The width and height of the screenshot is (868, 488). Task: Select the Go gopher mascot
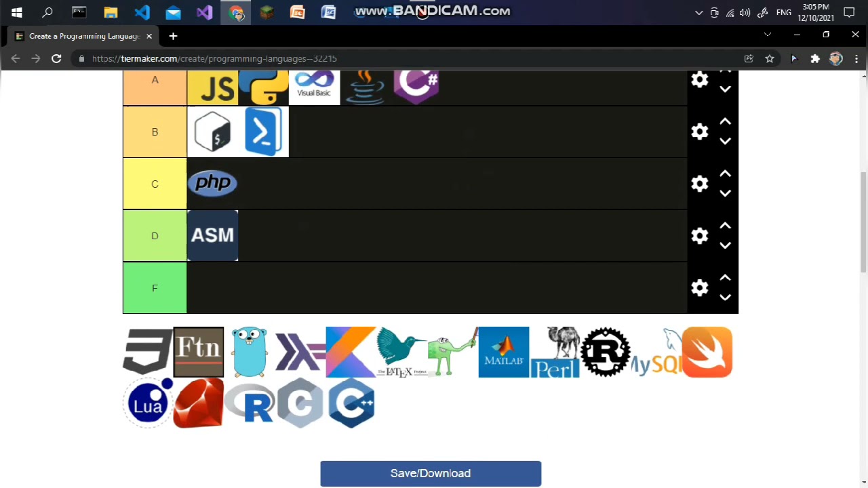250,352
